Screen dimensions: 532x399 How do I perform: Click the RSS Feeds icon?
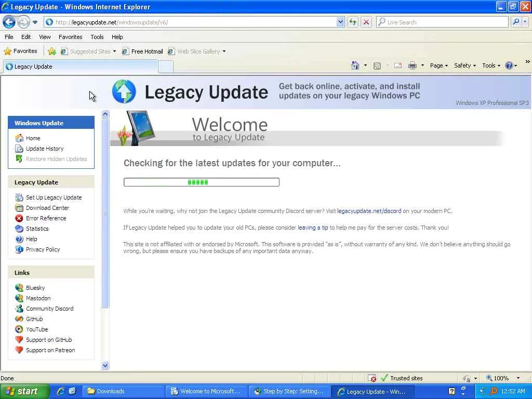pyautogui.click(x=377, y=66)
